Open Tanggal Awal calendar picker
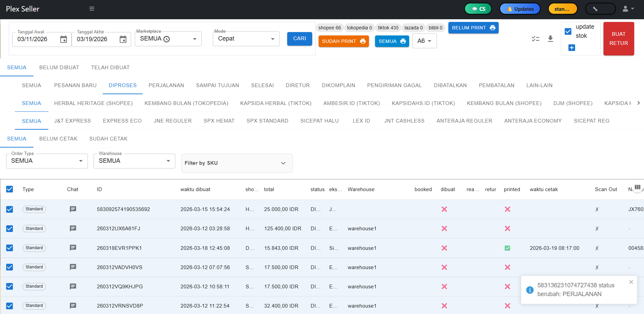The width and height of the screenshot is (644, 314). 64,40
